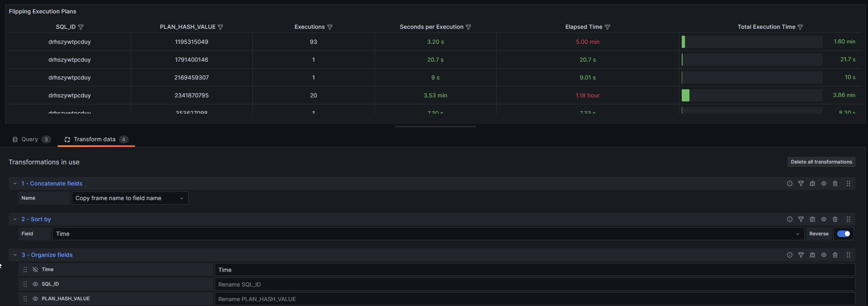
Task: Open filter for PLAN_HASH_VALUE column
Action: (x=220, y=27)
